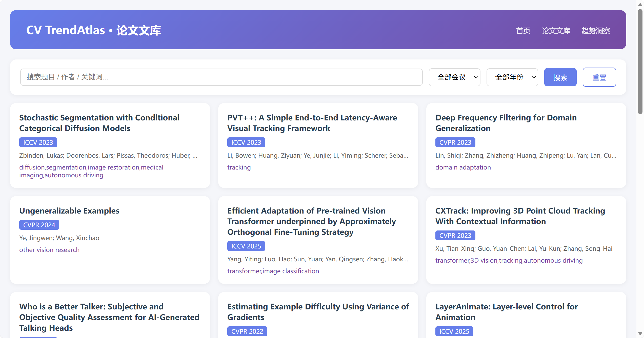Click the CVPR 2023 badge on CXTrack card

click(x=455, y=236)
